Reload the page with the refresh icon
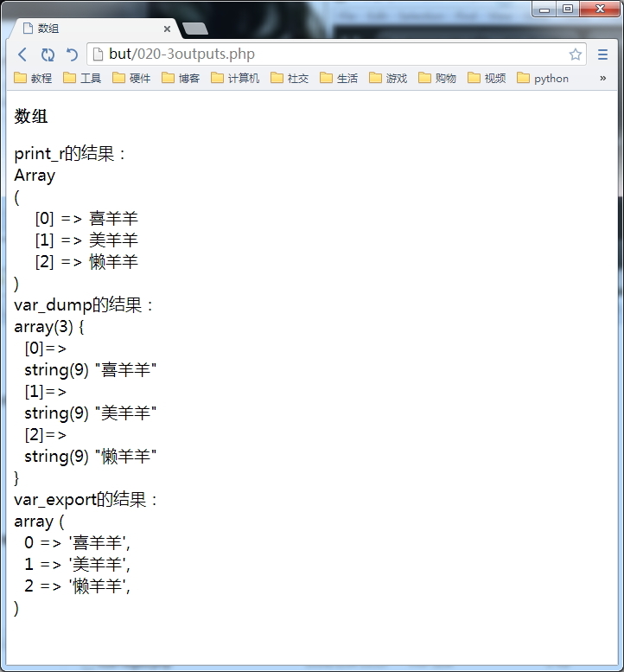Image resolution: width=624 pixels, height=672 pixels. click(48, 54)
